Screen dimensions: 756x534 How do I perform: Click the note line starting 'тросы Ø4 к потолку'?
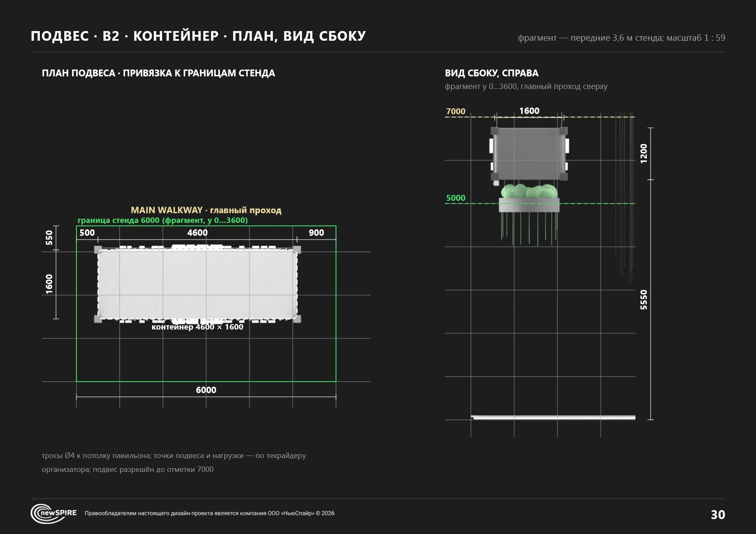tap(174, 455)
